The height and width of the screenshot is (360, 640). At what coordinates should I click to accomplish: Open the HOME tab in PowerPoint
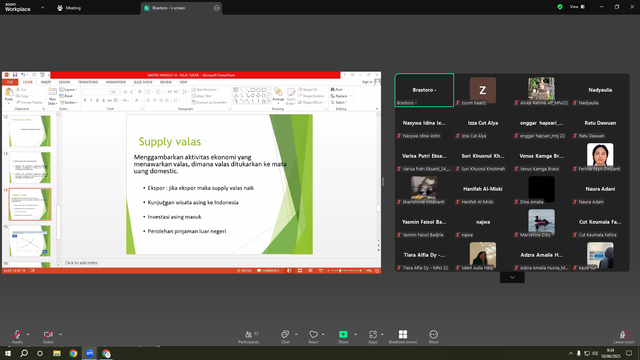click(28, 82)
